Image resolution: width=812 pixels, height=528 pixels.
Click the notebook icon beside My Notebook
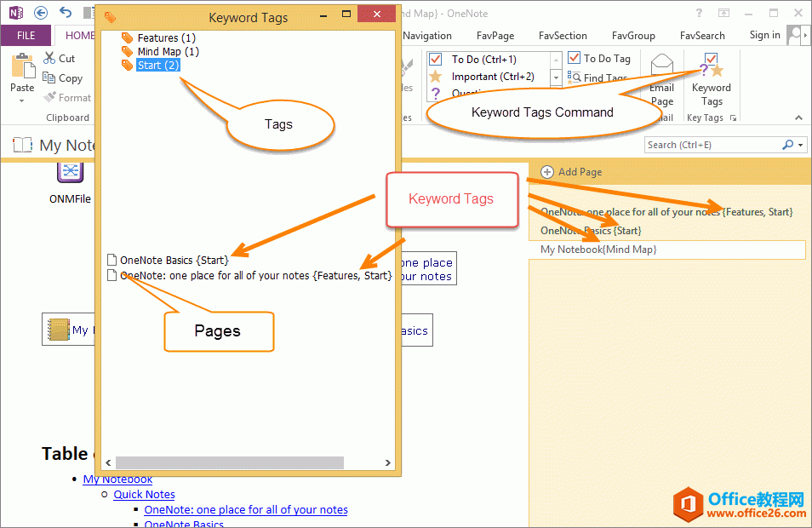(x=58, y=330)
